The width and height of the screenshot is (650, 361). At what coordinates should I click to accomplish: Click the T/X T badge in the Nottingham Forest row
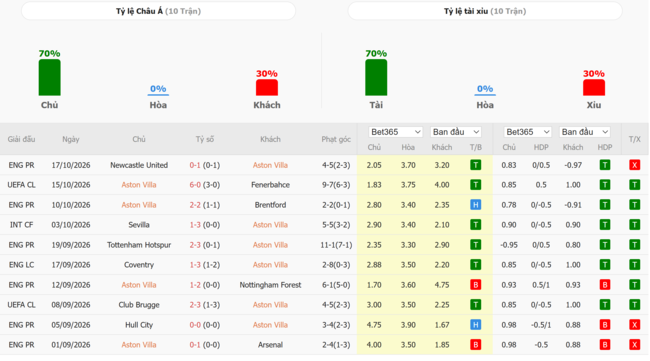(634, 285)
